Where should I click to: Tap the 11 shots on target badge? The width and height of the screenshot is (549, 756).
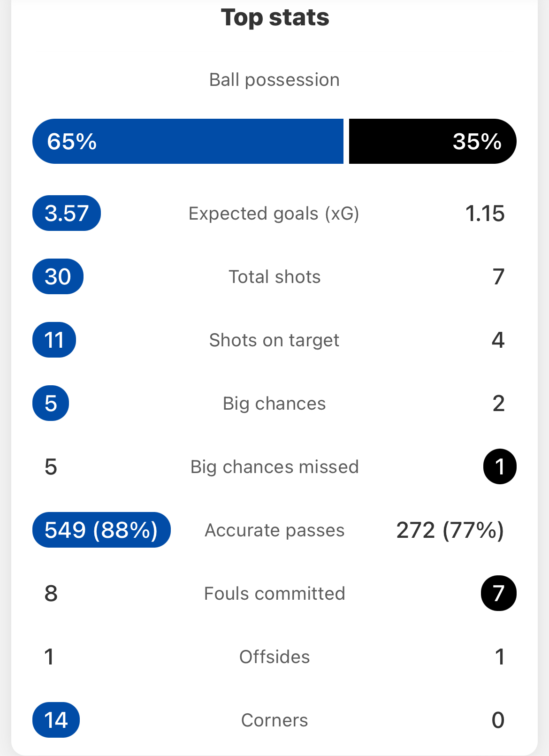[x=54, y=340]
